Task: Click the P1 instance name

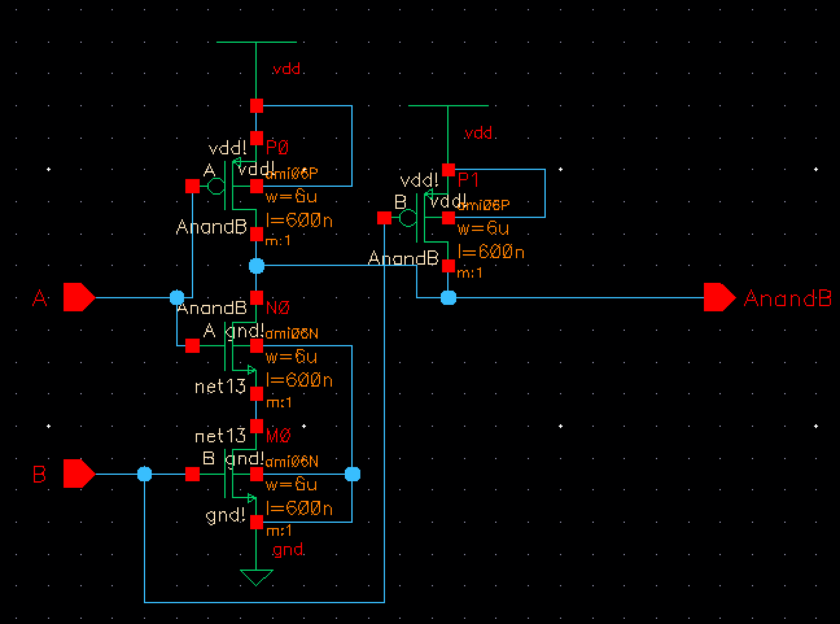Action: coord(468,180)
